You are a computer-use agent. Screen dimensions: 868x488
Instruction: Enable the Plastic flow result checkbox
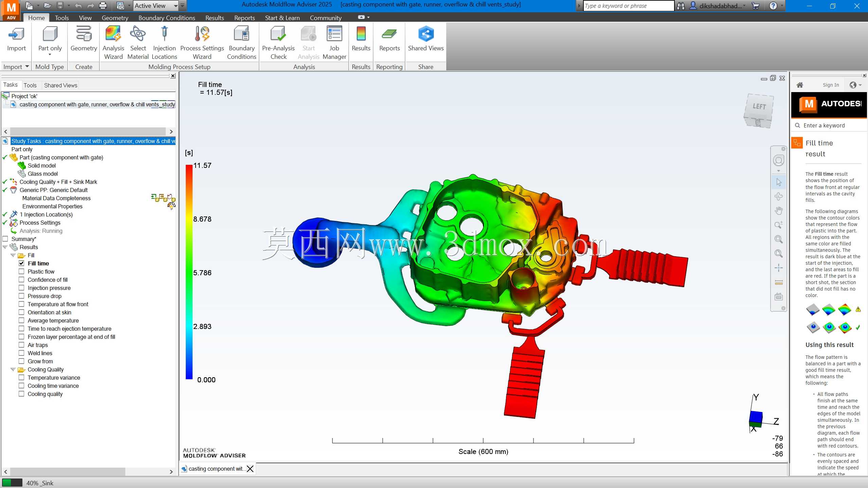[x=21, y=272]
